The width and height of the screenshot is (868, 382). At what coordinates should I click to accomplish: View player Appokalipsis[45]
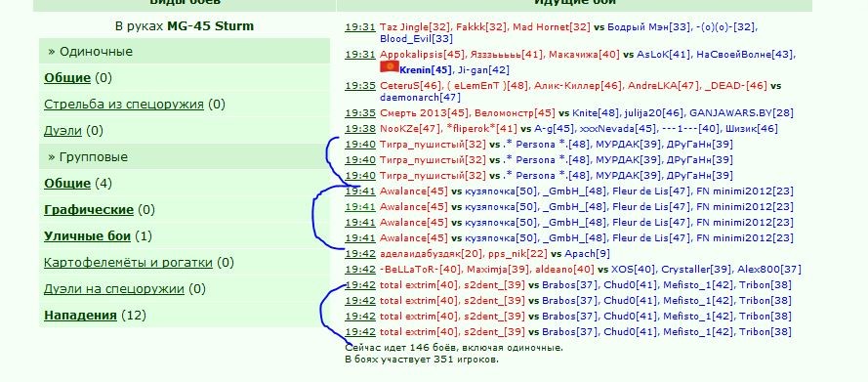pyautogui.click(x=422, y=55)
